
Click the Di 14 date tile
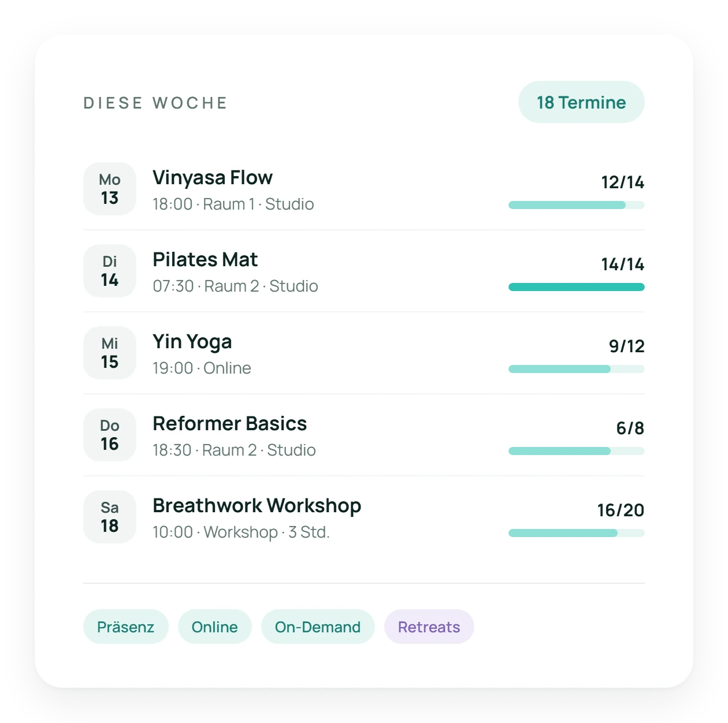tap(110, 271)
